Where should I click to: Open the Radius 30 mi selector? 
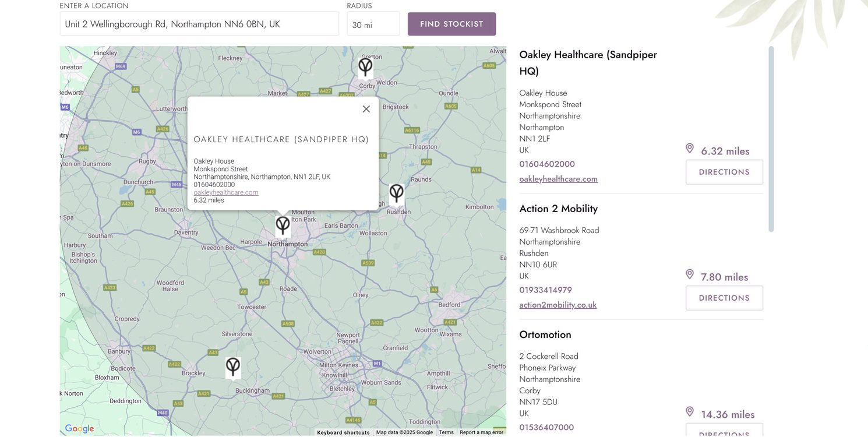pyautogui.click(x=373, y=24)
